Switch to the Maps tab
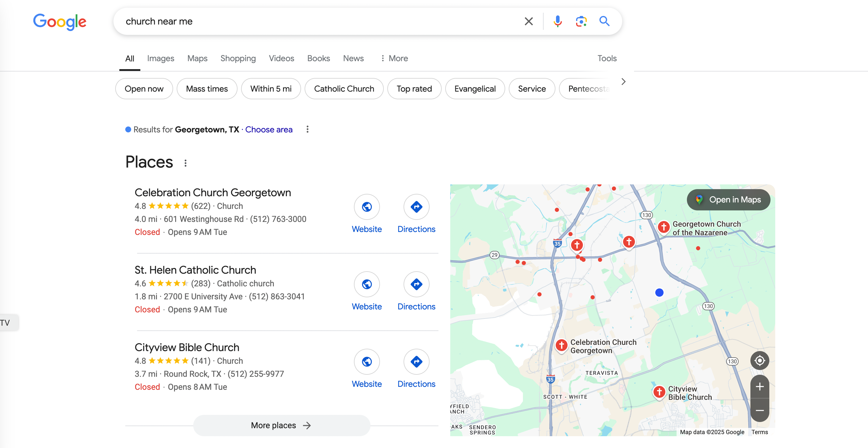The width and height of the screenshot is (868, 448). (x=197, y=58)
